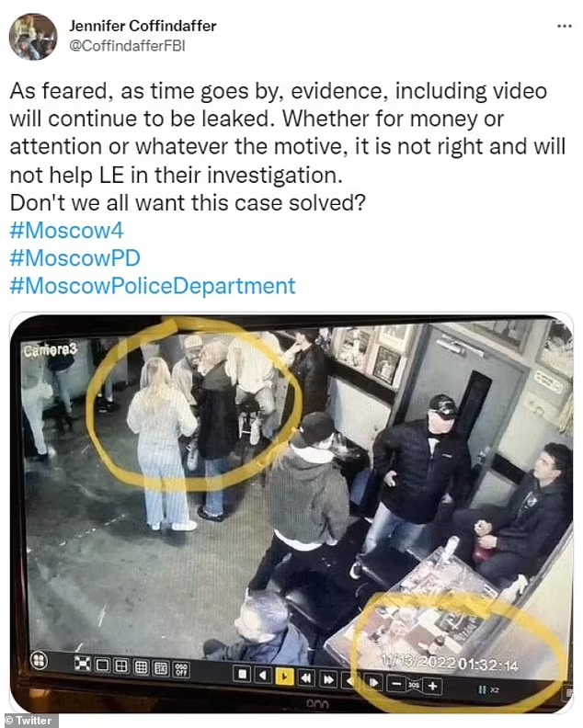Select the sequence grid layout icon

[161, 668]
